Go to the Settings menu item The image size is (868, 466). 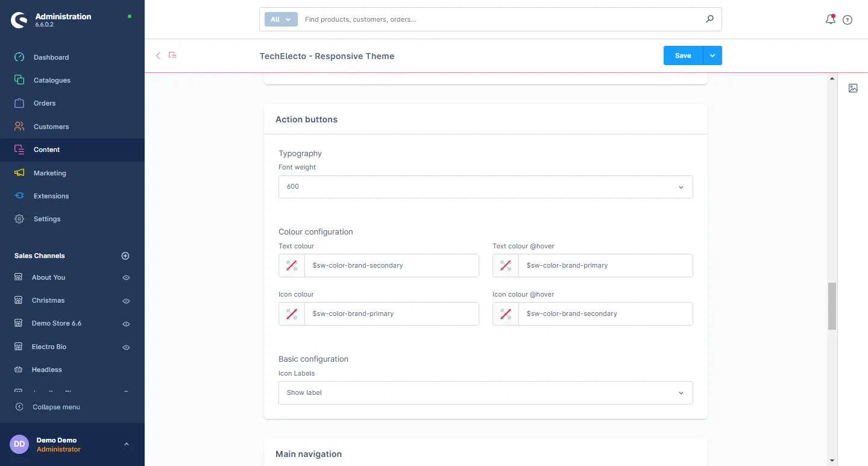pos(47,219)
